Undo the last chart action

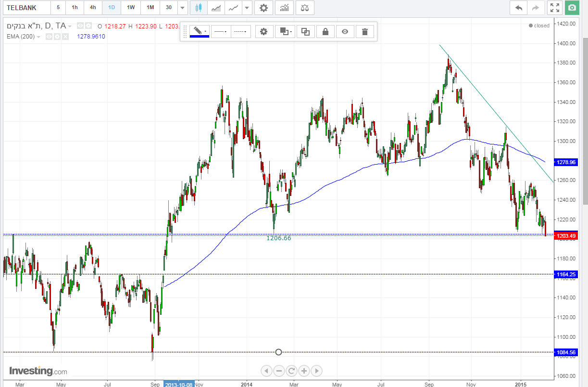pos(518,8)
